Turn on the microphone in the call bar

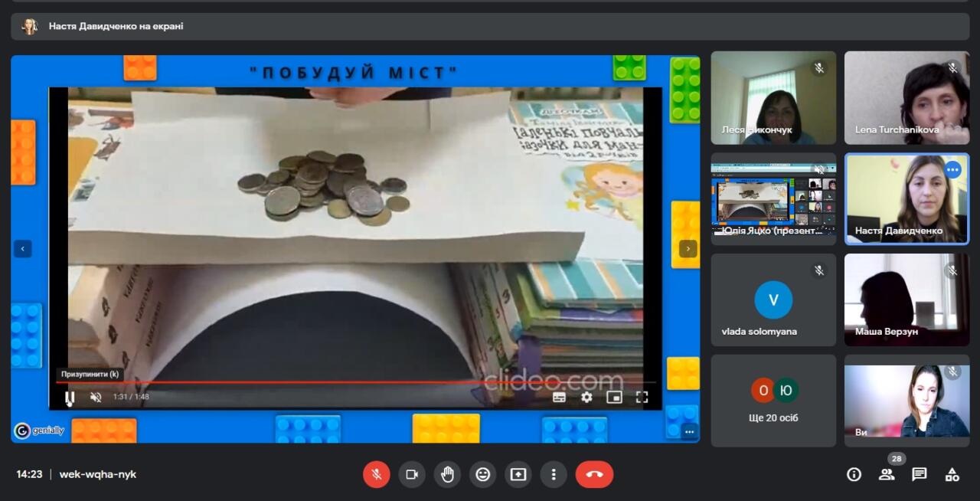[377, 474]
